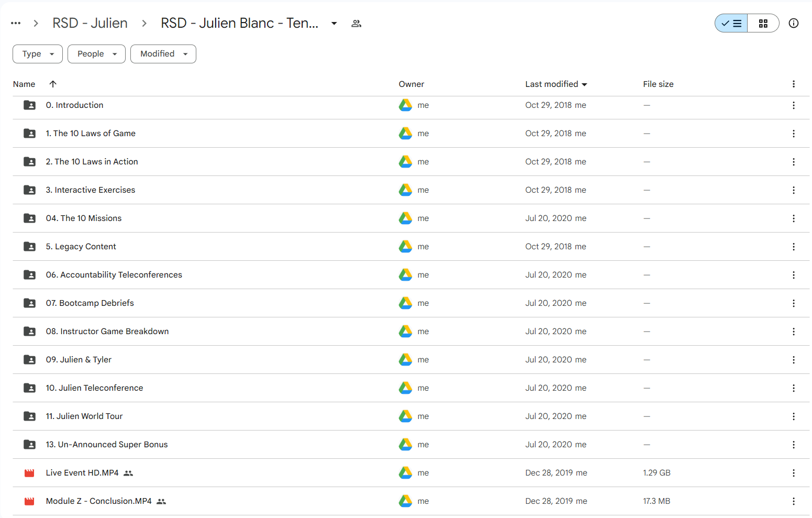The height and width of the screenshot is (518, 812).
Task: Open more actions for 10. Julien Teleconference
Action: [x=794, y=388]
